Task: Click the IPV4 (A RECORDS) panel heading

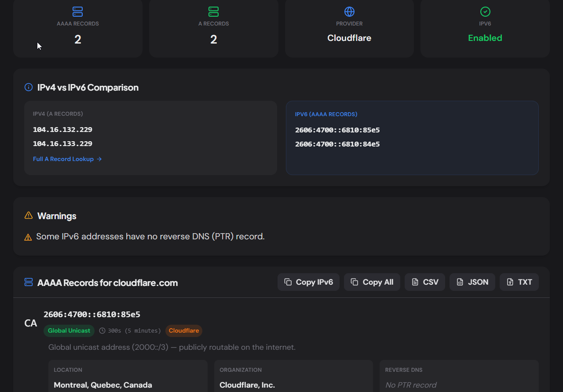Action: tap(58, 114)
